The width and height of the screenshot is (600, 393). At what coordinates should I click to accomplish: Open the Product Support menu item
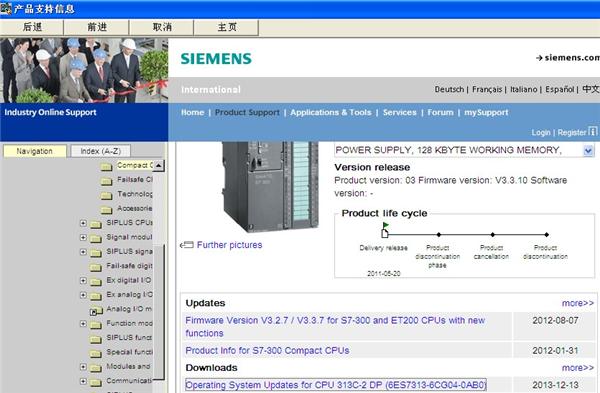(247, 113)
